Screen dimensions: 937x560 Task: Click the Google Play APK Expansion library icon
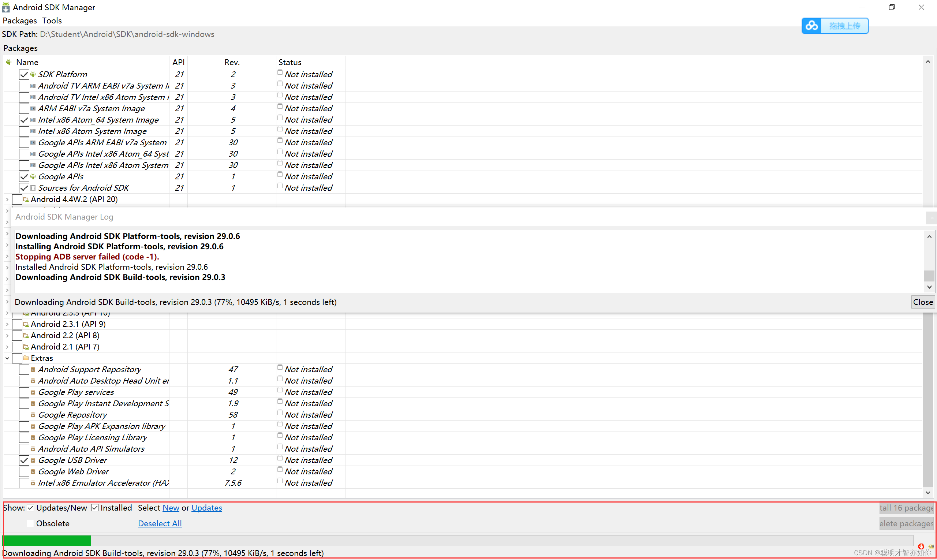coord(33,426)
